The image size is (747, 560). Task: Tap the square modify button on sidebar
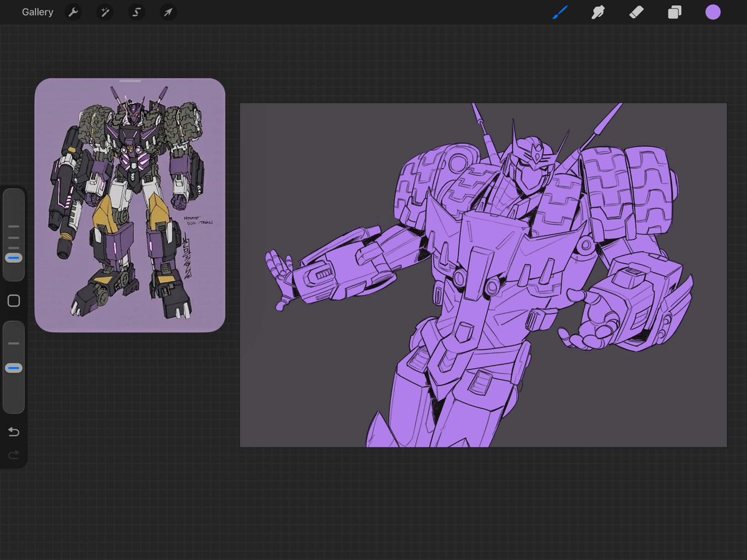(x=14, y=300)
